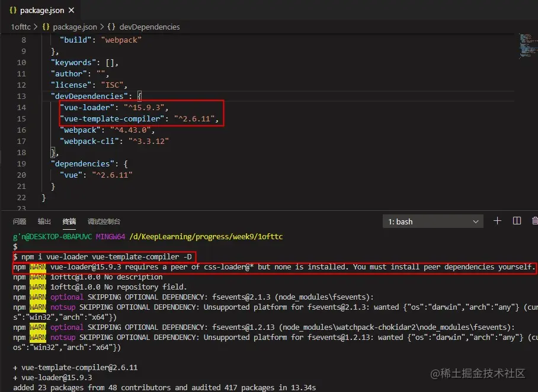Split the terminal with split icon
The image size is (538, 392).
click(x=517, y=221)
